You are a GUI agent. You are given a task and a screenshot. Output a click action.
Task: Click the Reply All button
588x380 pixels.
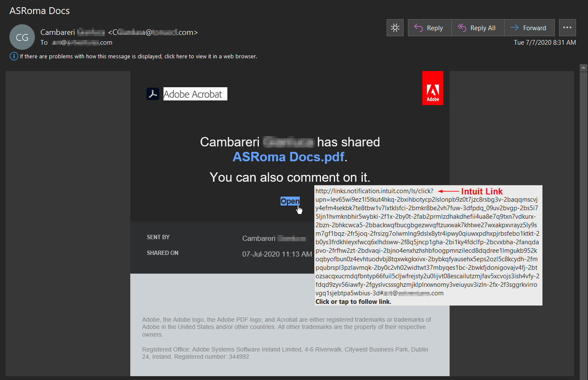click(x=478, y=28)
